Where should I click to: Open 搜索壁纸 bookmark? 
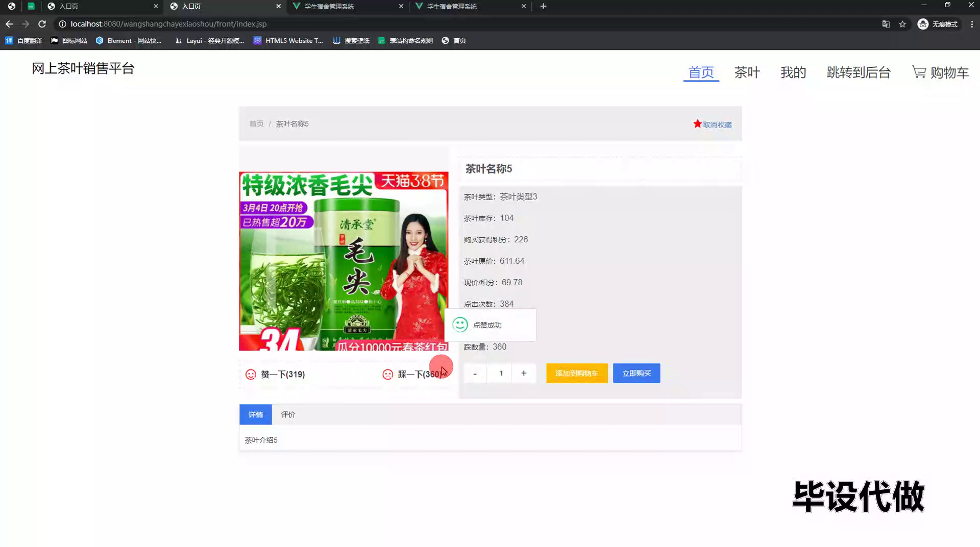click(351, 40)
